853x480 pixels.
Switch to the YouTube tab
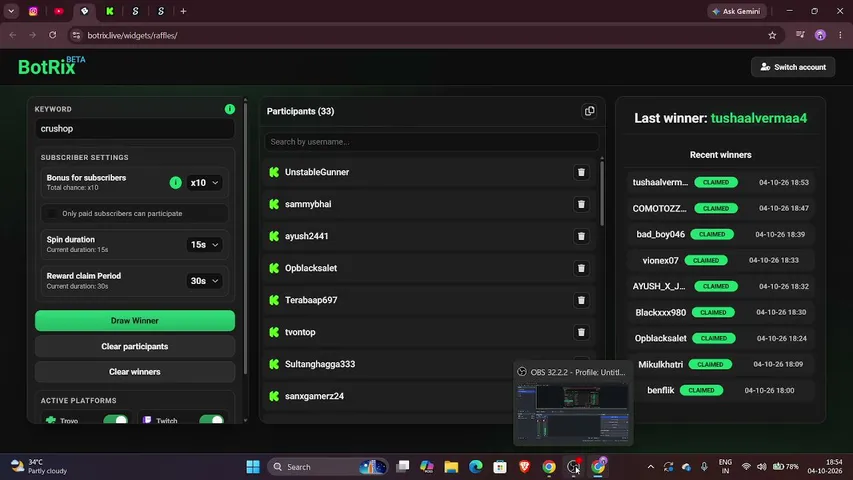coord(59,11)
